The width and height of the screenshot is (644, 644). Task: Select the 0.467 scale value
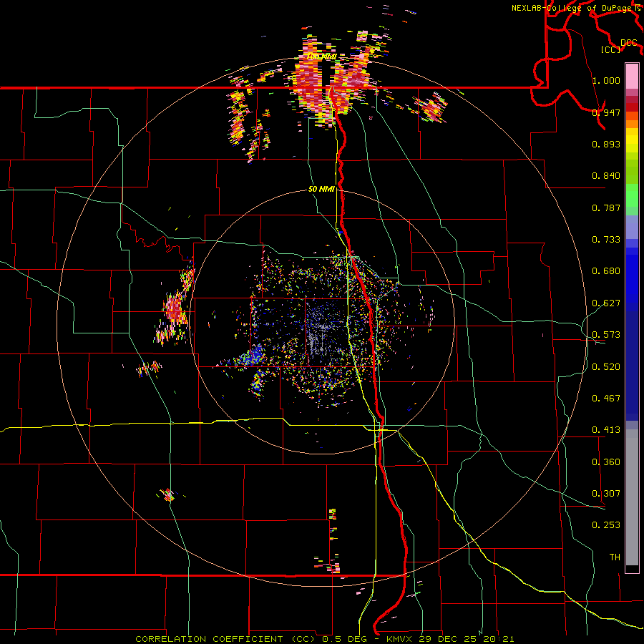(606, 399)
